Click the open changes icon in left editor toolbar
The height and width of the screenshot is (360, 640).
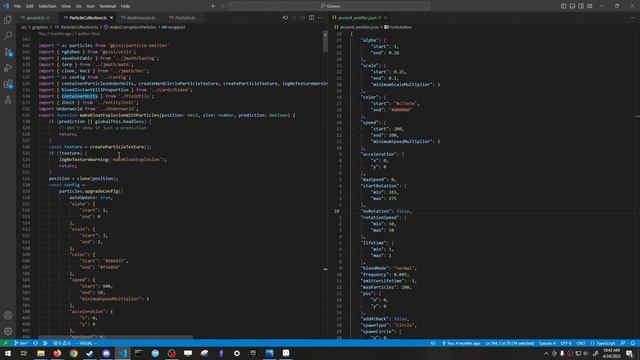pos(285,18)
